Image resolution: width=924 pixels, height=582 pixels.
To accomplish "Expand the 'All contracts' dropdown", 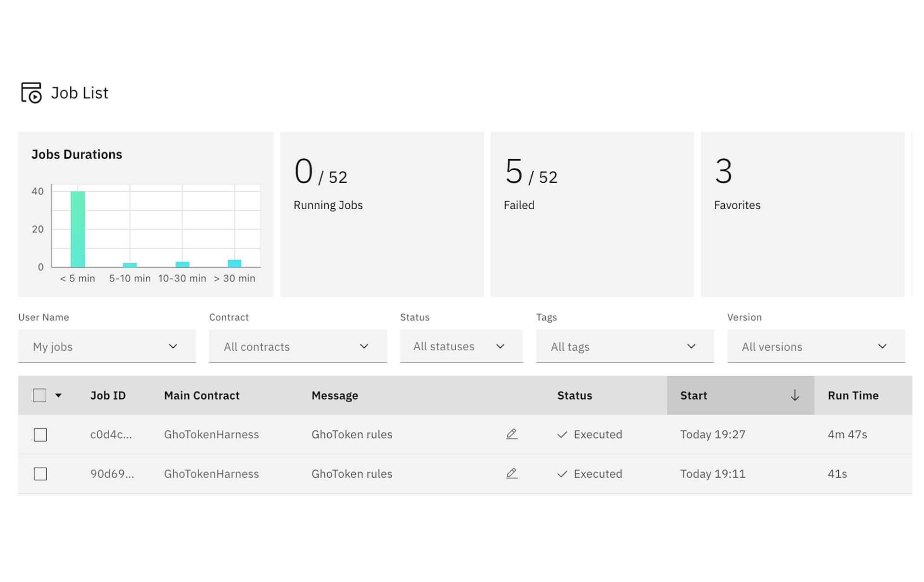I will click(x=298, y=346).
